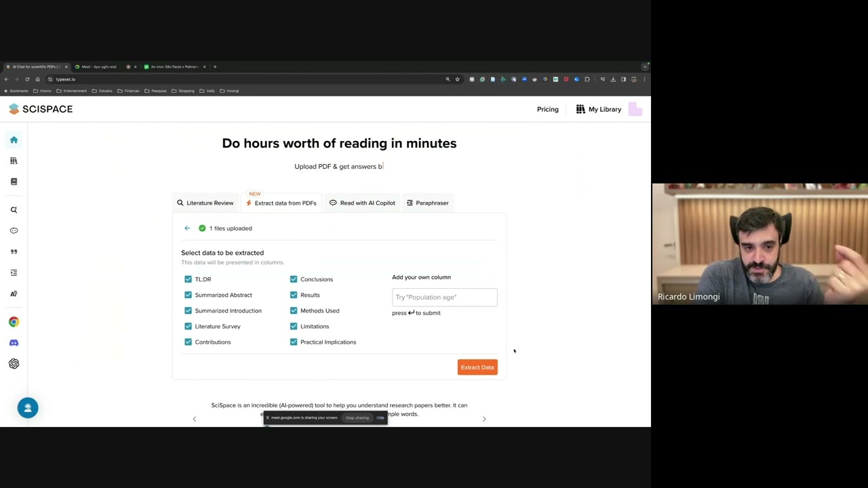The width and height of the screenshot is (868, 488).
Task: Open the Daily bookmarks folder
Action: (208, 91)
